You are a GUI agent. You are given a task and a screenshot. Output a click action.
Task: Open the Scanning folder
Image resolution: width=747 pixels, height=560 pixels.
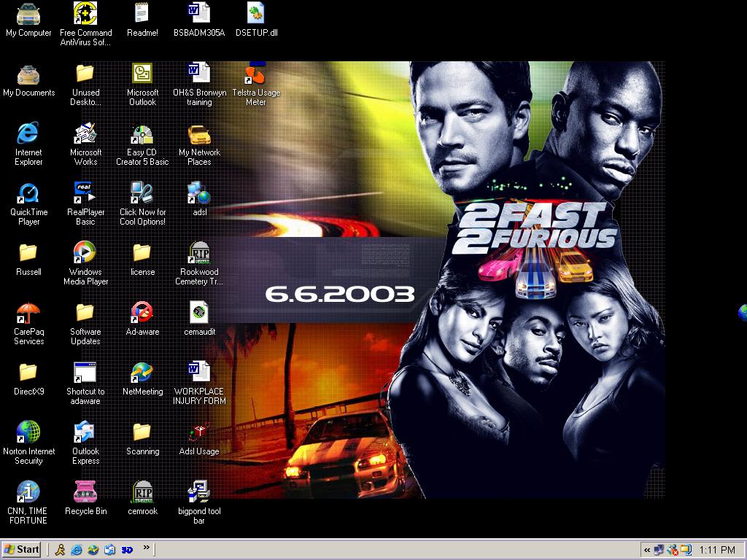pyautogui.click(x=142, y=433)
